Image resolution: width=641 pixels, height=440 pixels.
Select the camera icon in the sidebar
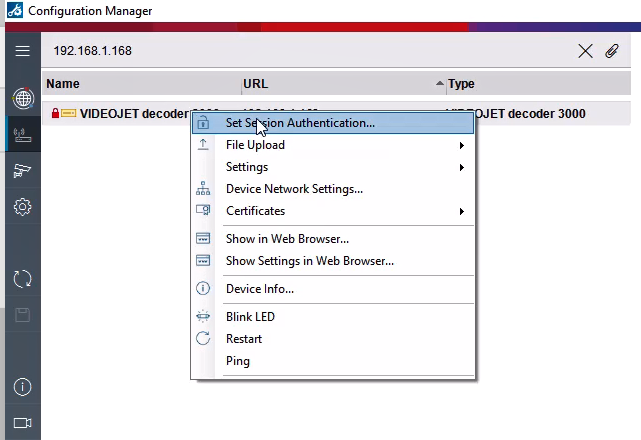[21, 171]
